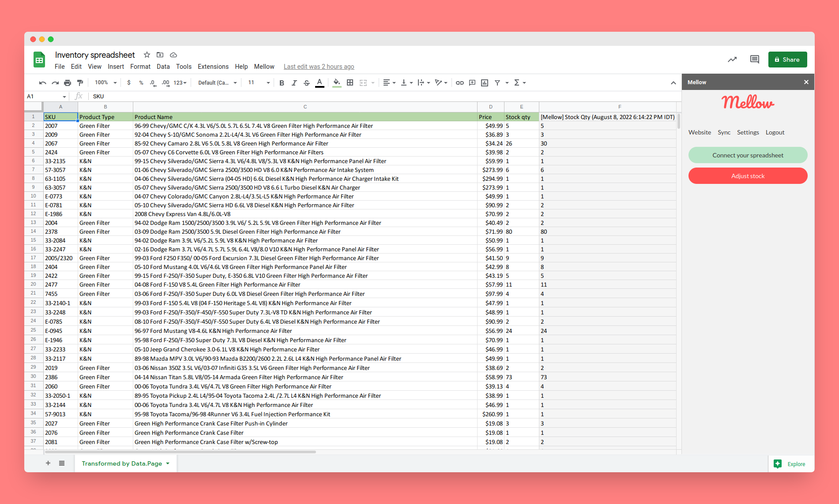
Task: Click the horizontal scrollbar of sheet
Action: [180, 452]
